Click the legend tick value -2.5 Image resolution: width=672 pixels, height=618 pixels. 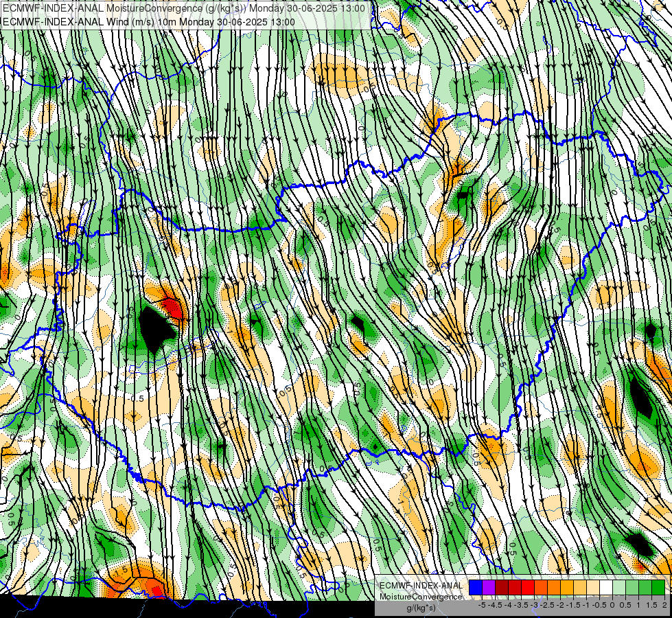point(547,605)
